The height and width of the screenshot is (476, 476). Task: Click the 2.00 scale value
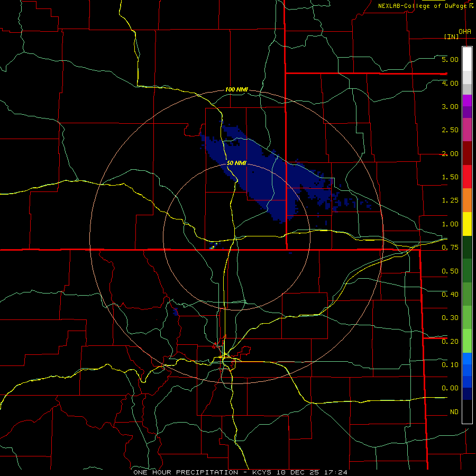[450, 153]
